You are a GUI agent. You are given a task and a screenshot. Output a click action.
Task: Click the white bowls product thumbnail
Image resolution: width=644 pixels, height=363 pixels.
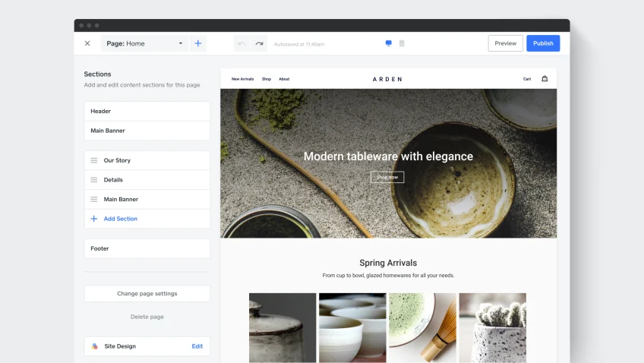(352, 327)
